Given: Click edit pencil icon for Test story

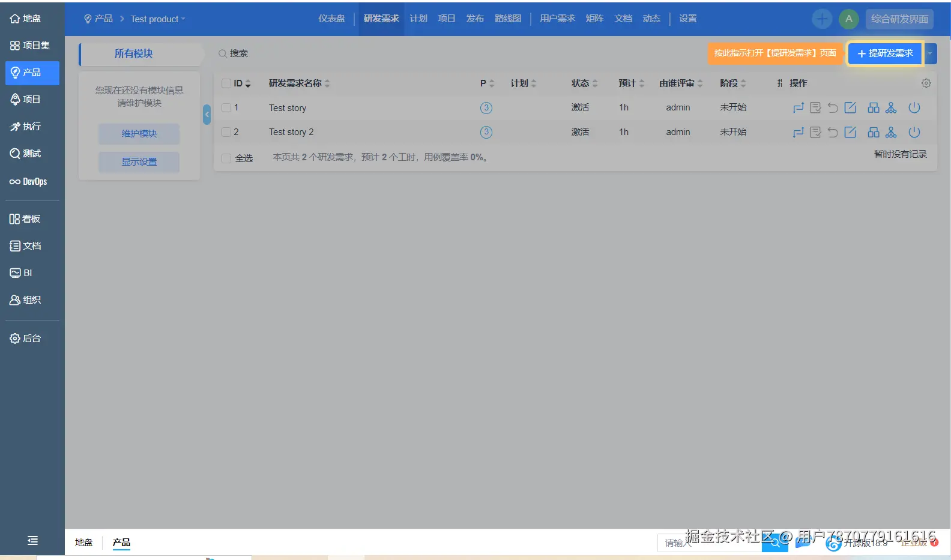Looking at the screenshot, I should coord(850,108).
